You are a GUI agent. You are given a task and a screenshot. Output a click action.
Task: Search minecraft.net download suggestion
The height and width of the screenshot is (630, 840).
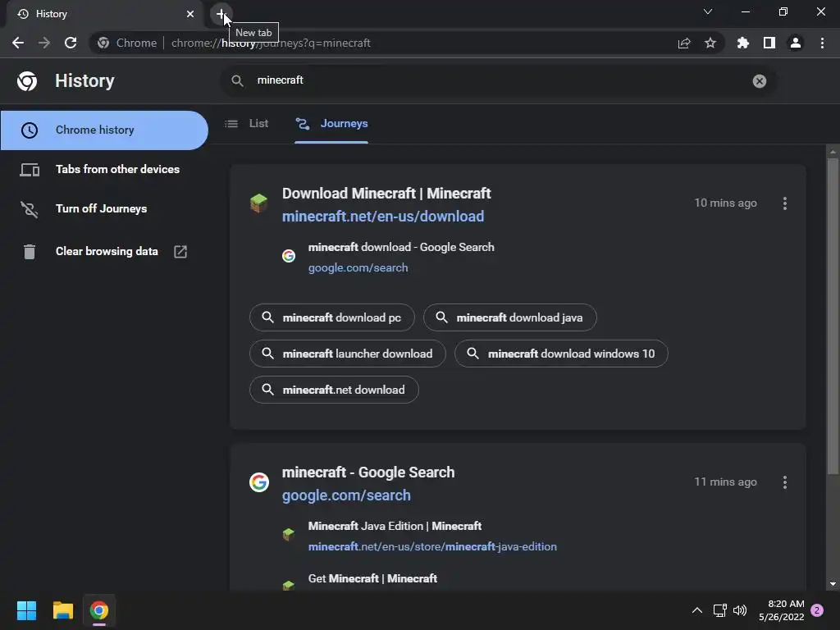coord(335,390)
